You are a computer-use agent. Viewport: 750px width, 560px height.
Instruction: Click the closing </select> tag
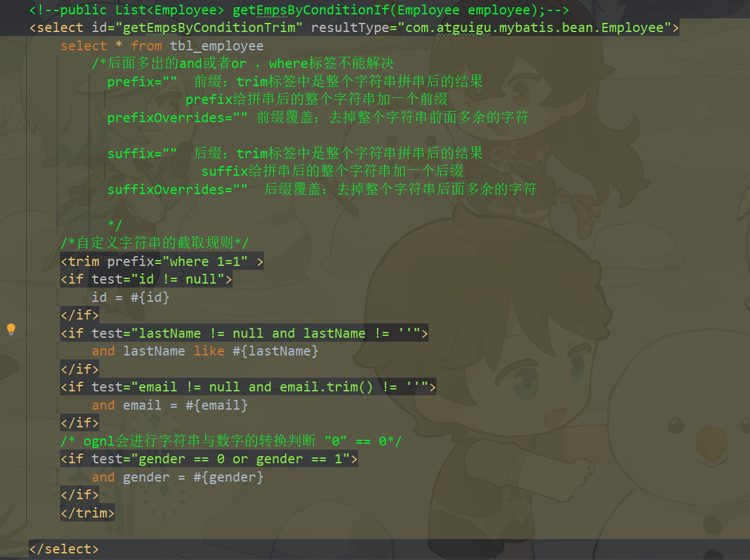point(64,549)
